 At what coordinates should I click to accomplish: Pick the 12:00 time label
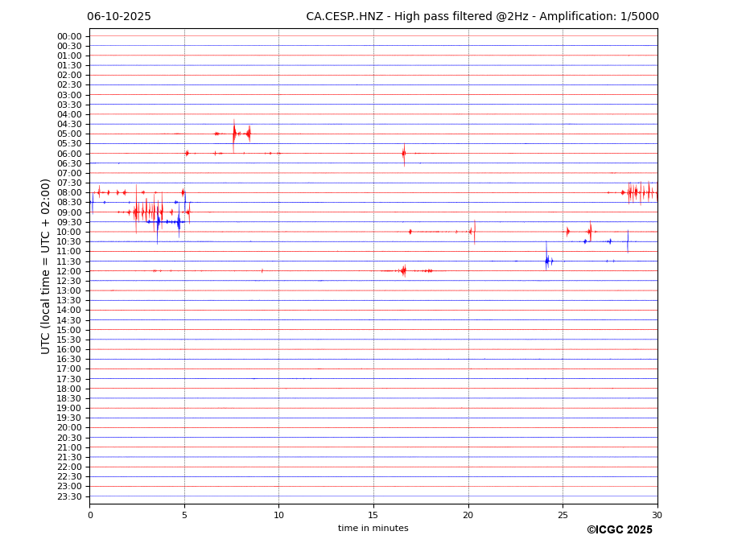click(69, 271)
